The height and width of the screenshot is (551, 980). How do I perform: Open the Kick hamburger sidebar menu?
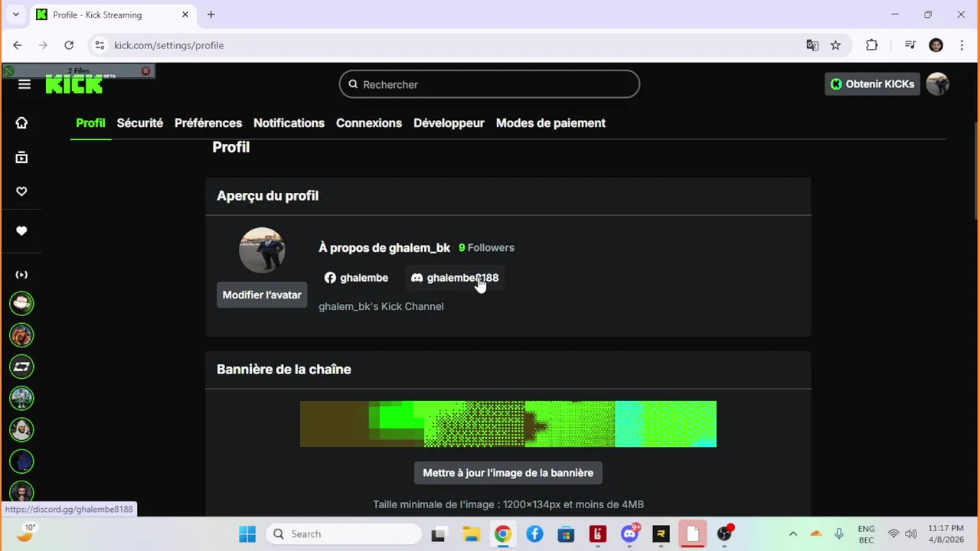coord(24,84)
